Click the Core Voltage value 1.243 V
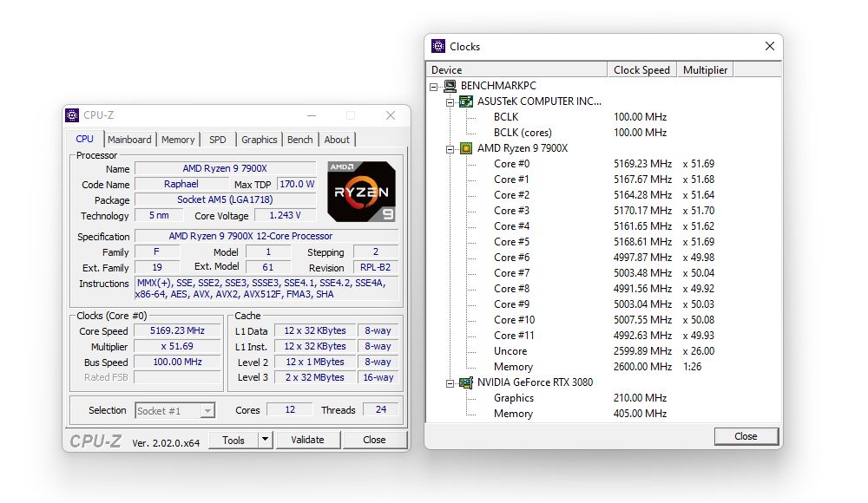The width and height of the screenshot is (868, 503). 285,215
